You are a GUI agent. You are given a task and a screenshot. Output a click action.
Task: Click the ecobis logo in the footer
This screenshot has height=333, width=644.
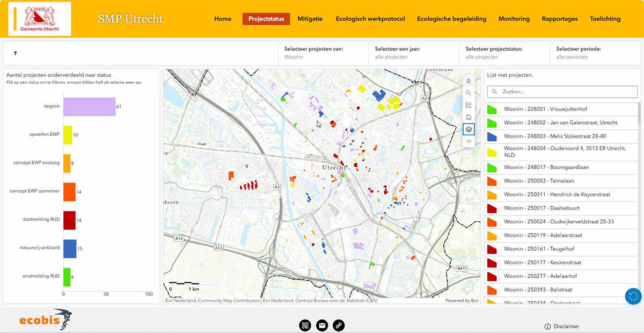coord(45,320)
